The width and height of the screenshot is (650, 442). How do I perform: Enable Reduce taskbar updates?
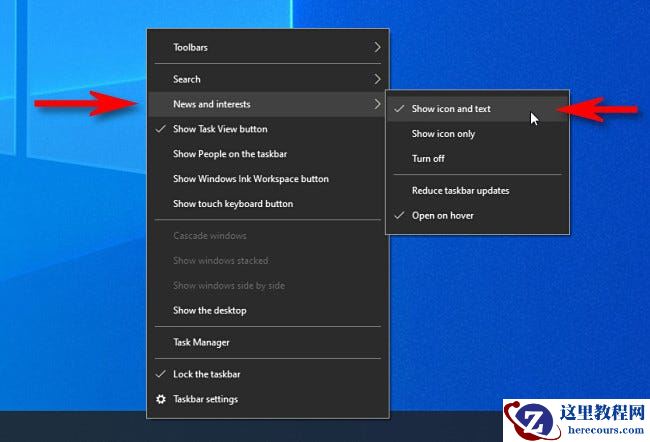pos(478,190)
